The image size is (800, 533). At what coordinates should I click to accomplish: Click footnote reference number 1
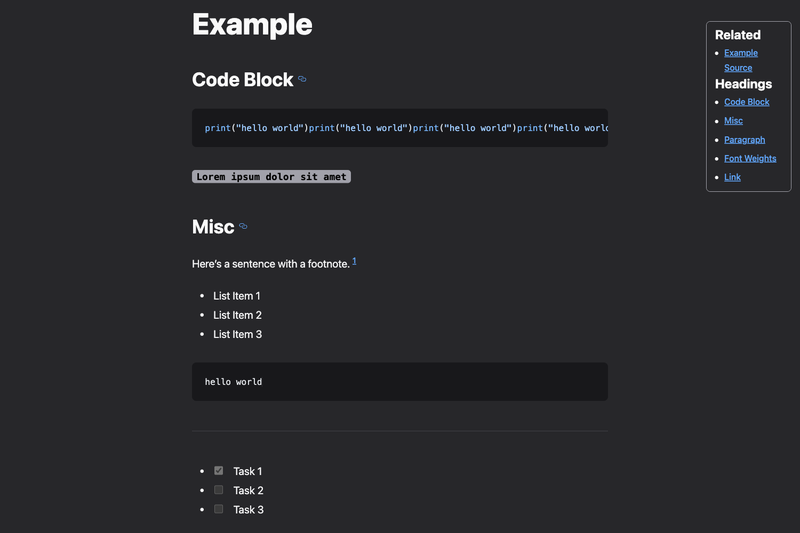point(354,261)
